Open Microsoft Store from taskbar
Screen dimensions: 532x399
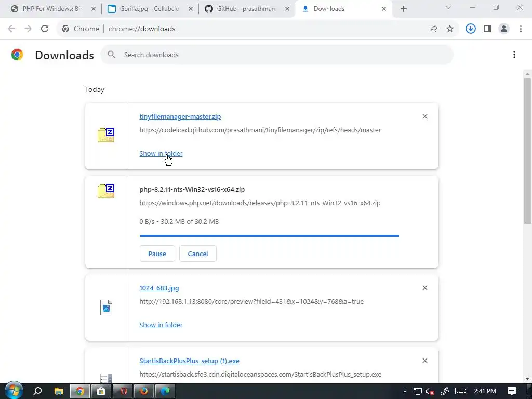click(101, 391)
